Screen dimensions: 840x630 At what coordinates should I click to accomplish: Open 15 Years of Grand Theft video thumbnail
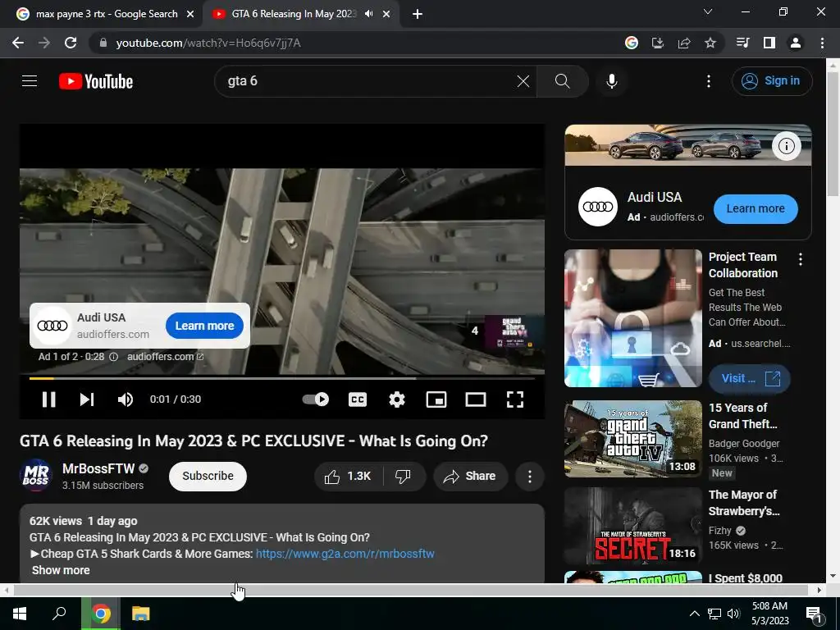pyautogui.click(x=633, y=439)
